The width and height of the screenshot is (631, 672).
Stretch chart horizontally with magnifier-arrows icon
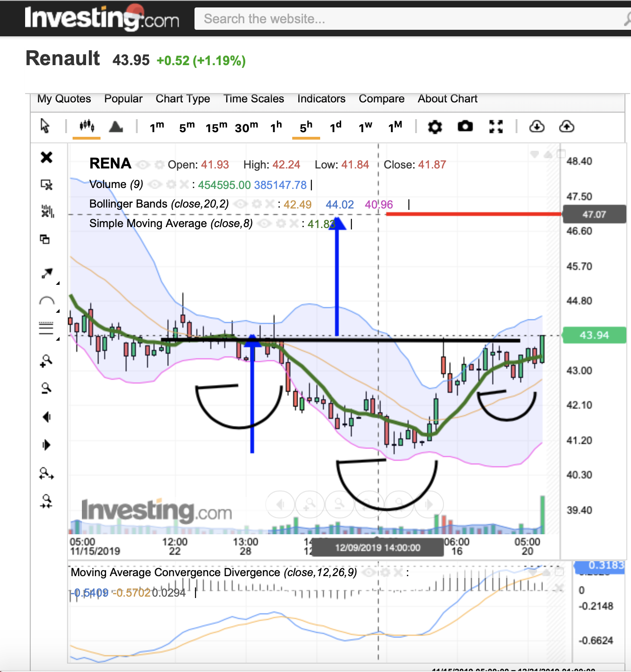click(x=46, y=474)
